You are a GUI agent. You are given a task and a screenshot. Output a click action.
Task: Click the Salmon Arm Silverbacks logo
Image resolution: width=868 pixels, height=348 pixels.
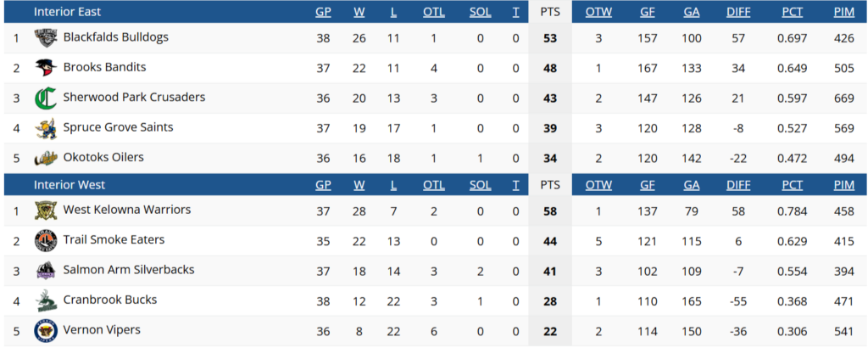pos(46,271)
